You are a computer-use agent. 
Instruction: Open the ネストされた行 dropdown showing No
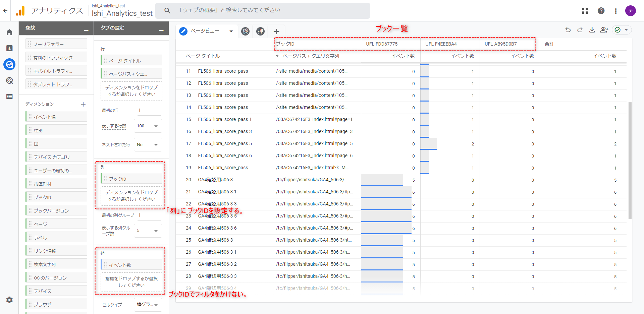[148, 145]
